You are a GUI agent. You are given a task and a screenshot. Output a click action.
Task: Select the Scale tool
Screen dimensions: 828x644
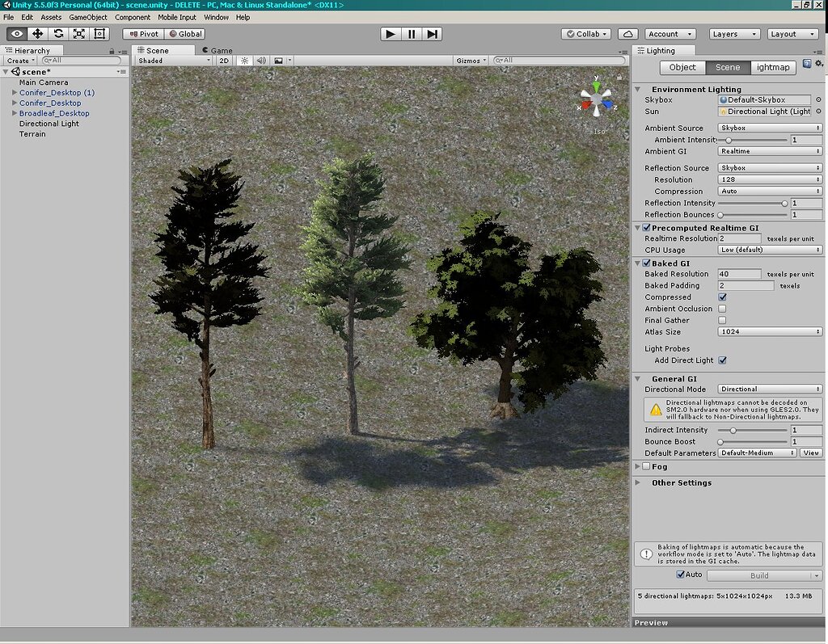click(x=78, y=33)
